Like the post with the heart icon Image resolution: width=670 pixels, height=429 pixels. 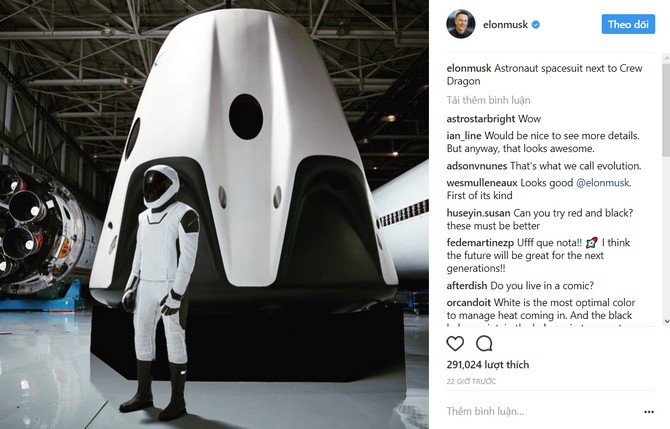[x=455, y=343]
